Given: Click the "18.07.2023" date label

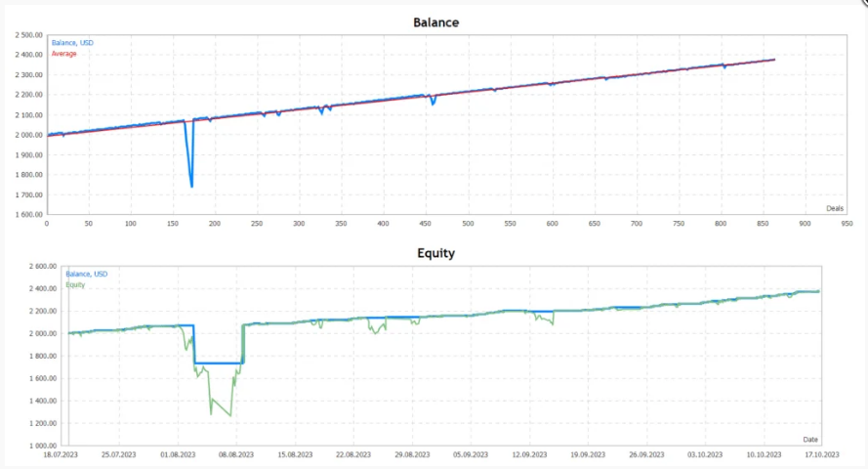Looking at the screenshot, I should (x=61, y=454).
